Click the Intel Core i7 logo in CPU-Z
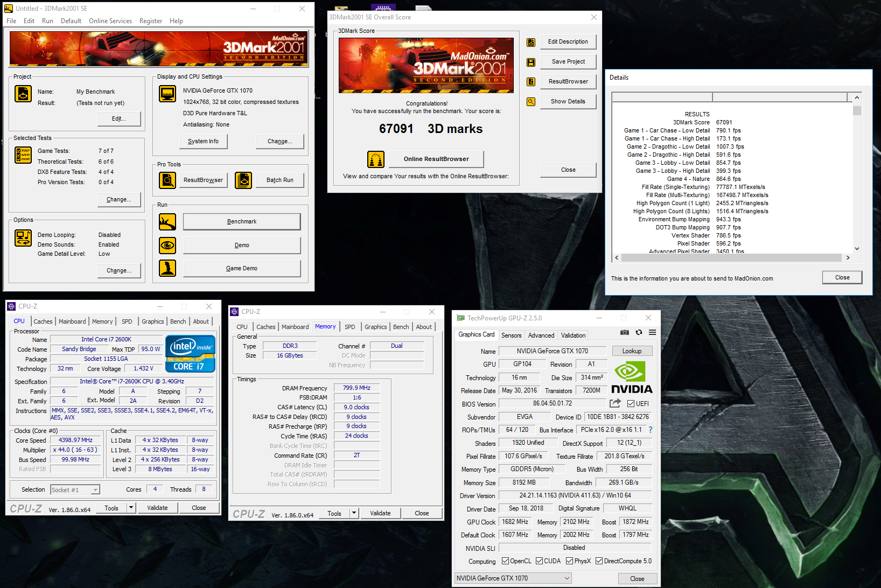This screenshot has height=588, width=881. (191, 353)
